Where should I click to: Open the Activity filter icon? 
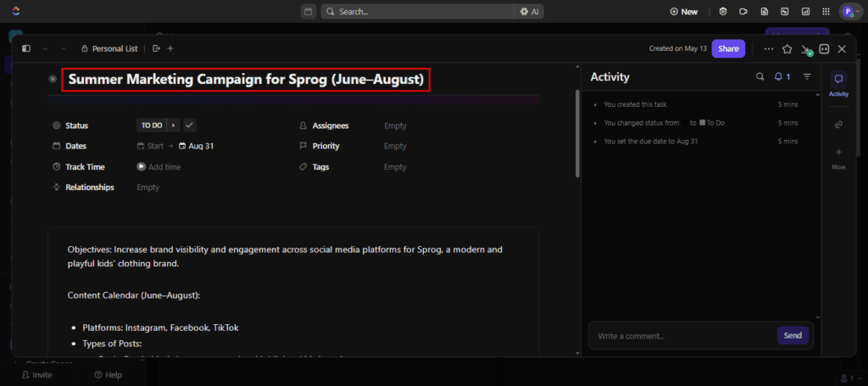pyautogui.click(x=807, y=77)
